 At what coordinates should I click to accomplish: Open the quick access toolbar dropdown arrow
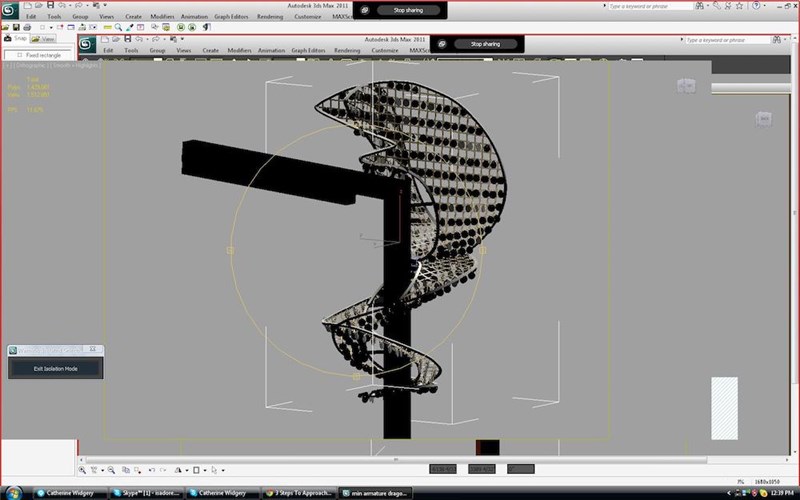pos(105,5)
